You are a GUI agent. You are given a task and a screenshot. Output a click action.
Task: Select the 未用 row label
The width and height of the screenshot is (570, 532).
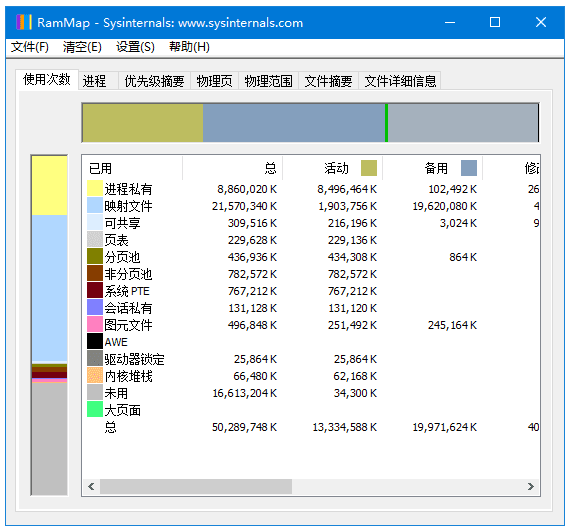[x=116, y=393]
